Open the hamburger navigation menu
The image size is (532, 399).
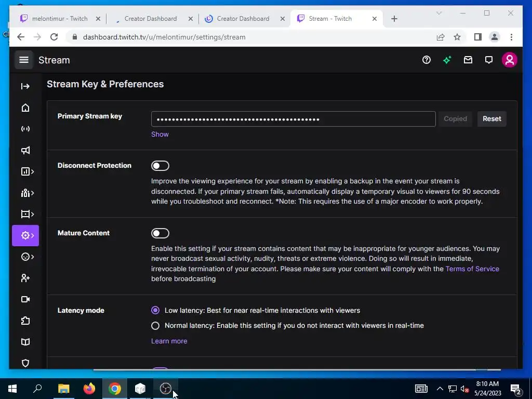coord(24,60)
